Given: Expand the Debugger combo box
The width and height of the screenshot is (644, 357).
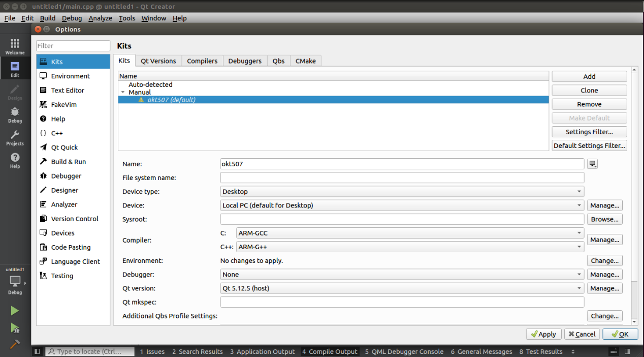Looking at the screenshot, I should click(x=402, y=275).
